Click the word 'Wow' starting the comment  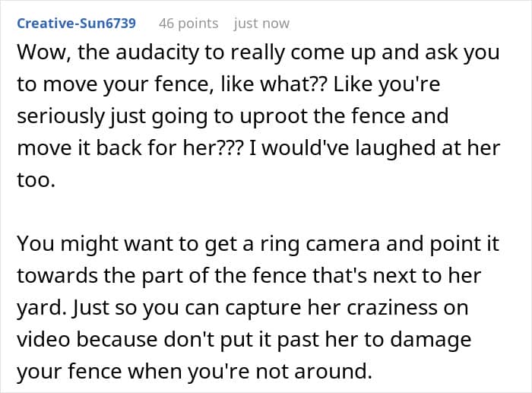tap(40, 53)
